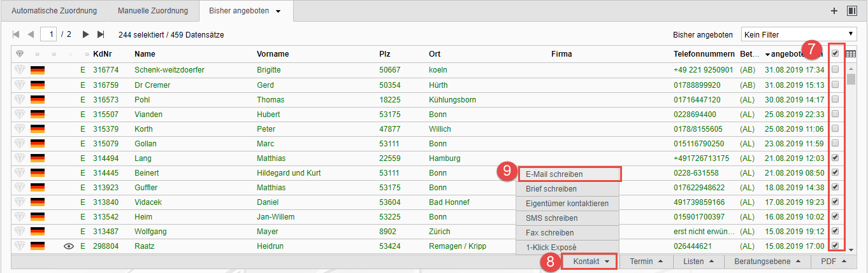Click the PDF button
This screenshot has height=273, width=868.
coord(833,262)
